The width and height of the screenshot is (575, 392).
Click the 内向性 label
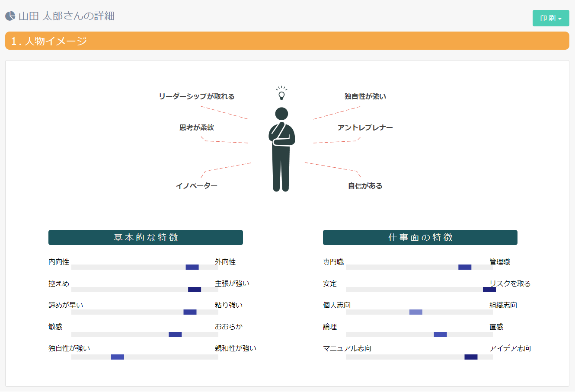59,262
